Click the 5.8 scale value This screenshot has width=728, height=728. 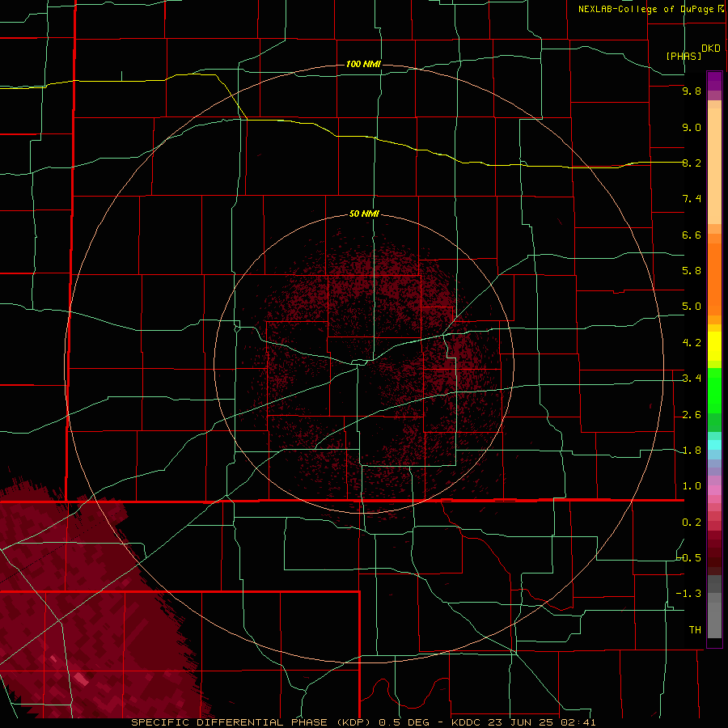point(692,271)
